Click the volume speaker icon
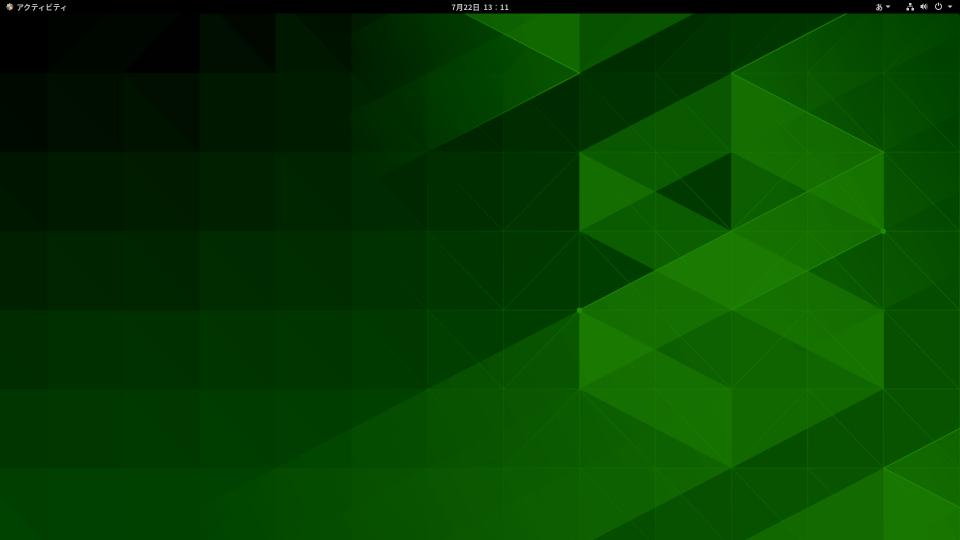 coord(924,7)
